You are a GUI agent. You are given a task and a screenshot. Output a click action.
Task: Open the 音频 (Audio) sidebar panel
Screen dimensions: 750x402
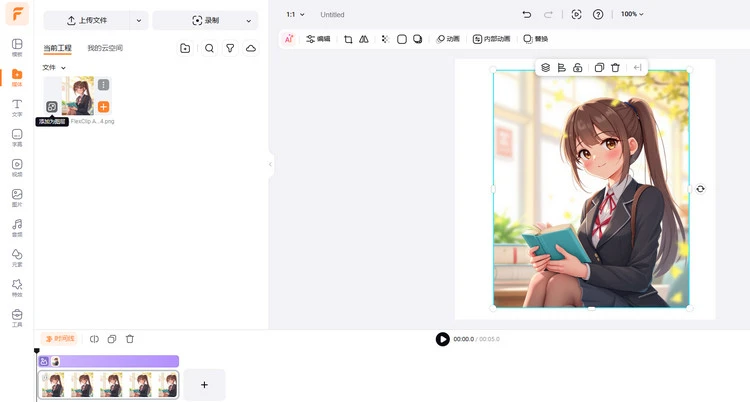click(x=17, y=227)
